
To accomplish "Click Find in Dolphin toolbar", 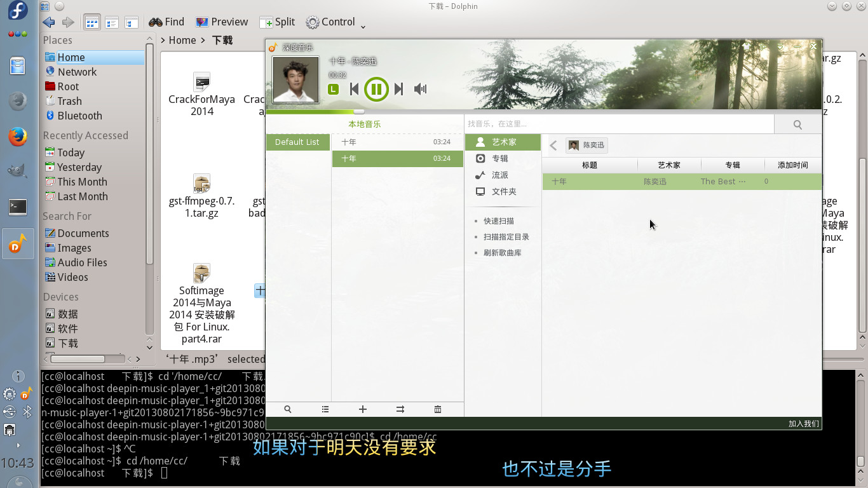I will pos(166,22).
